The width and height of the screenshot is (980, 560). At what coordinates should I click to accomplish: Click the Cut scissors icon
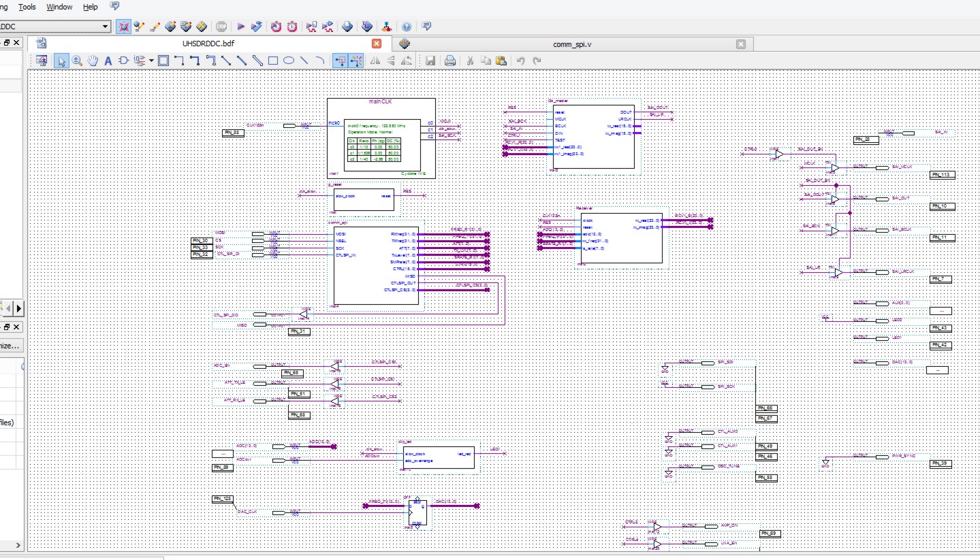point(470,61)
